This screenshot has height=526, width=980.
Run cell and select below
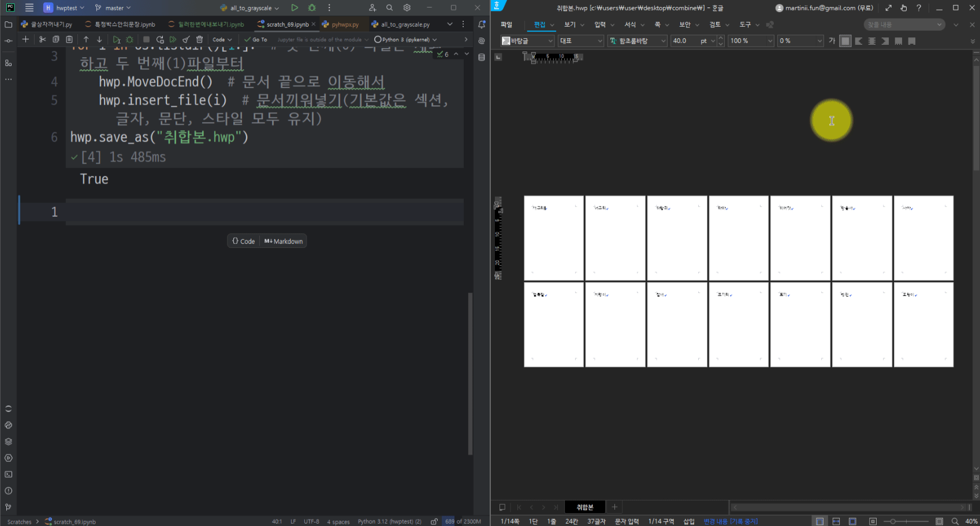click(117, 39)
